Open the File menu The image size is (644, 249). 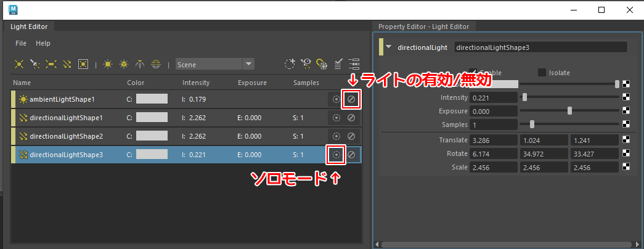point(21,43)
